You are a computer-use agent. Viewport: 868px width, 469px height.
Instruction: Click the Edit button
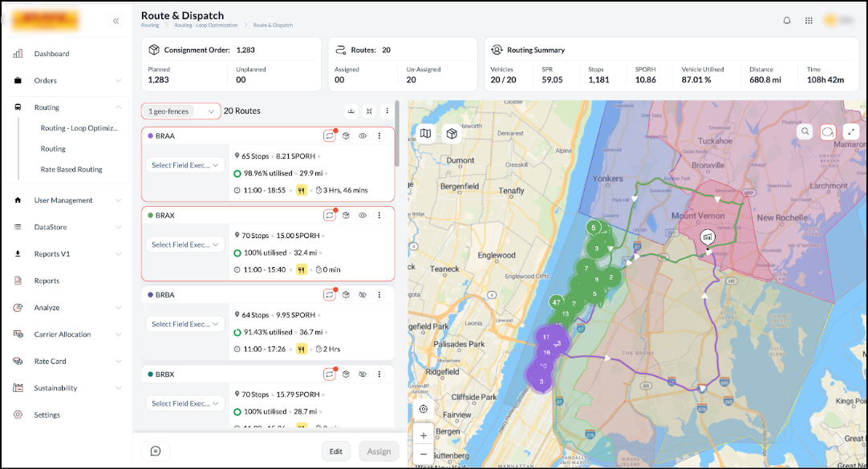336,451
